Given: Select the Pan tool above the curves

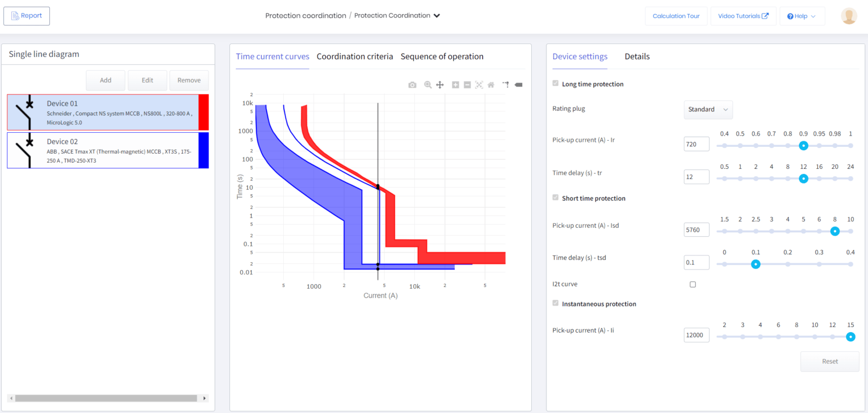Looking at the screenshot, I should click(x=440, y=84).
